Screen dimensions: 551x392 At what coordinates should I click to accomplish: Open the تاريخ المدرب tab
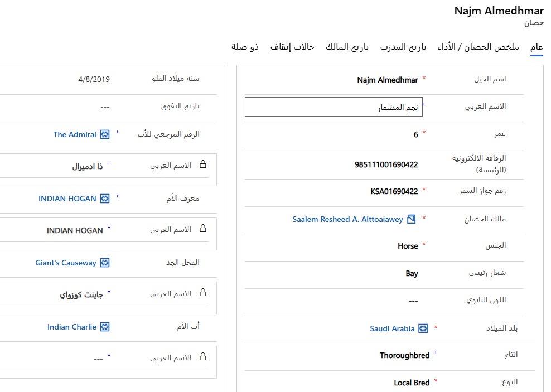pos(403,47)
